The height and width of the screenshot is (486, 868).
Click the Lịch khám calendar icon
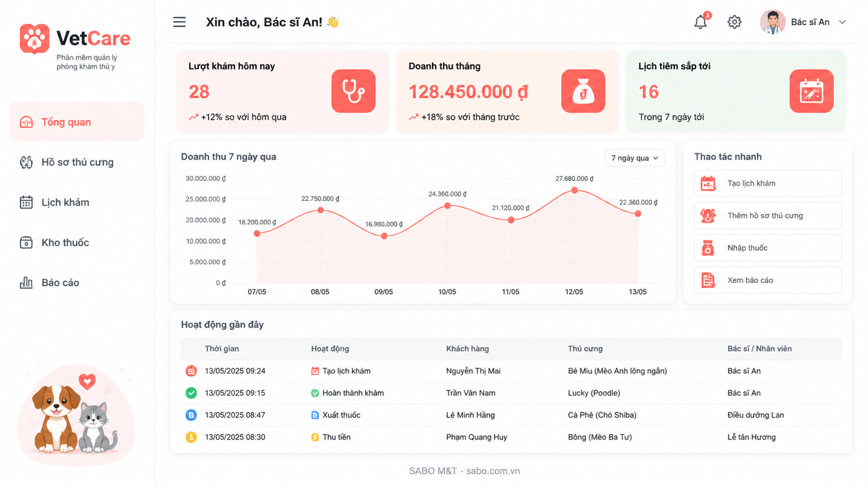pyautogui.click(x=26, y=202)
